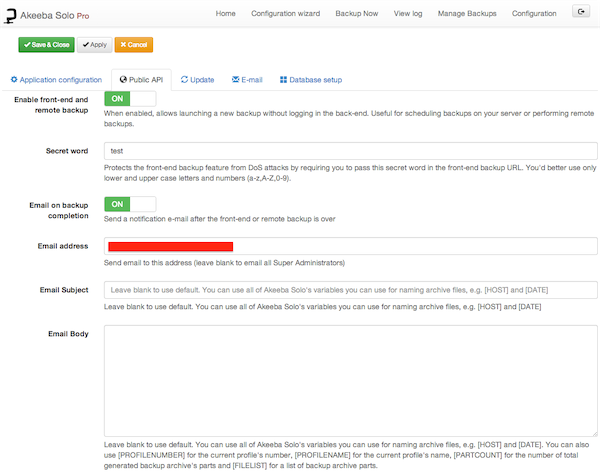Switch to Database setup tab

pos(311,80)
